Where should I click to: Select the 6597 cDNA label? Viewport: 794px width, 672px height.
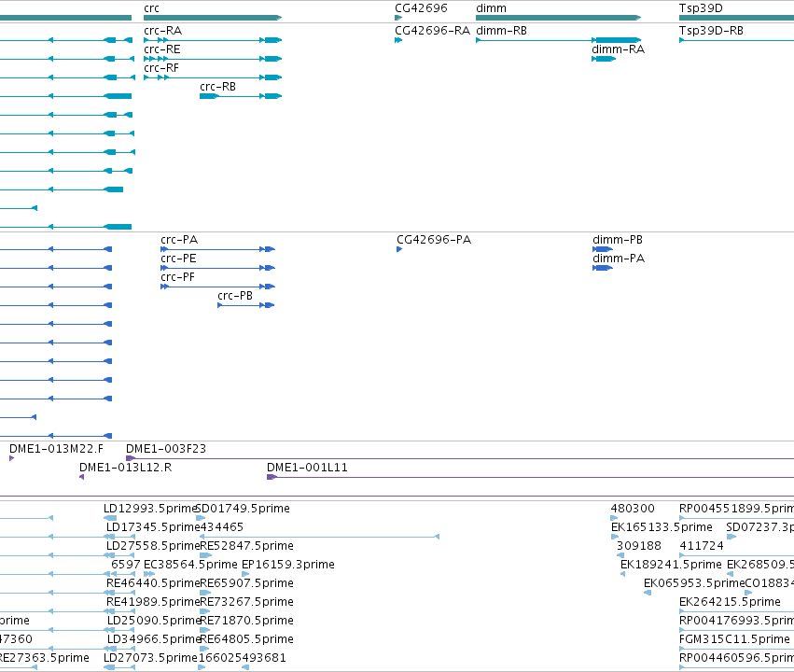coord(126,565)
